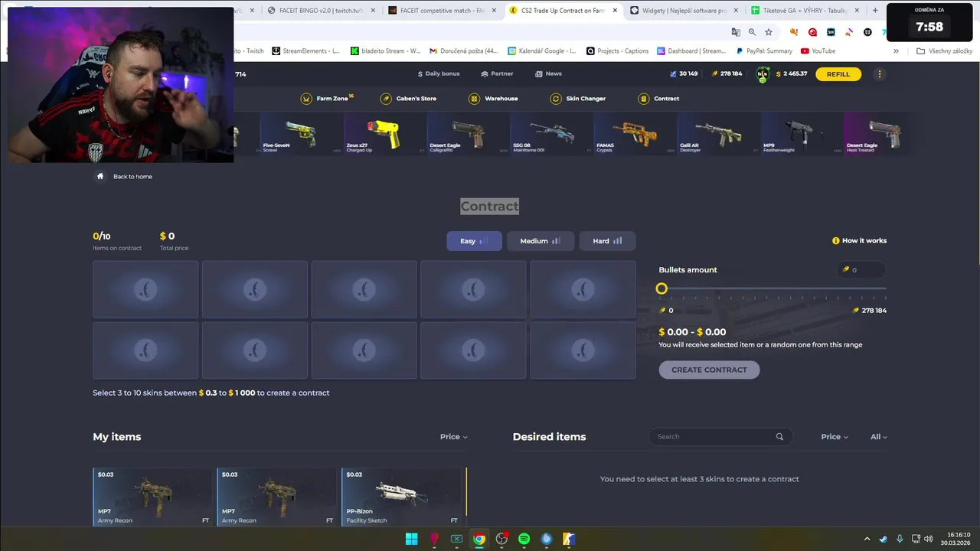Bookmark this page with the star icon

(769, 32)
